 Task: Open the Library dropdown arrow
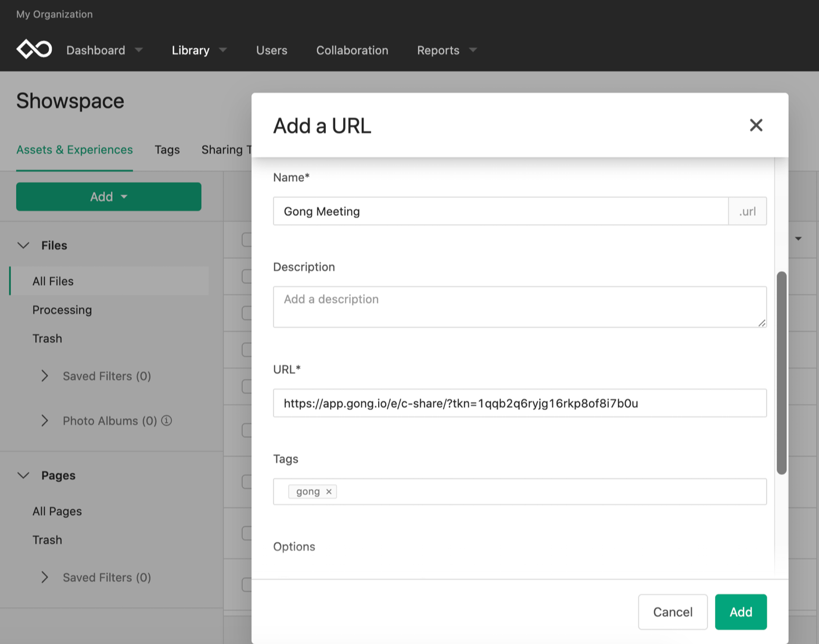(x=223, y=50)
